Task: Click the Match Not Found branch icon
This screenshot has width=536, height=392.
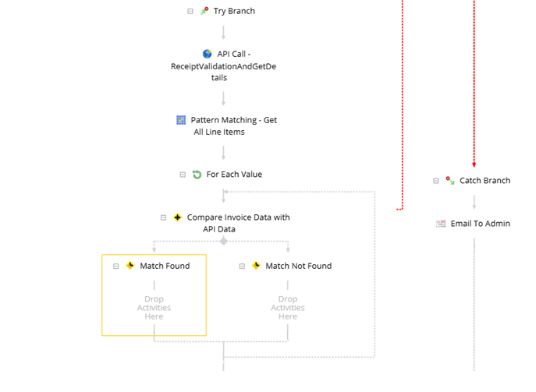Action: coord(256,266)
